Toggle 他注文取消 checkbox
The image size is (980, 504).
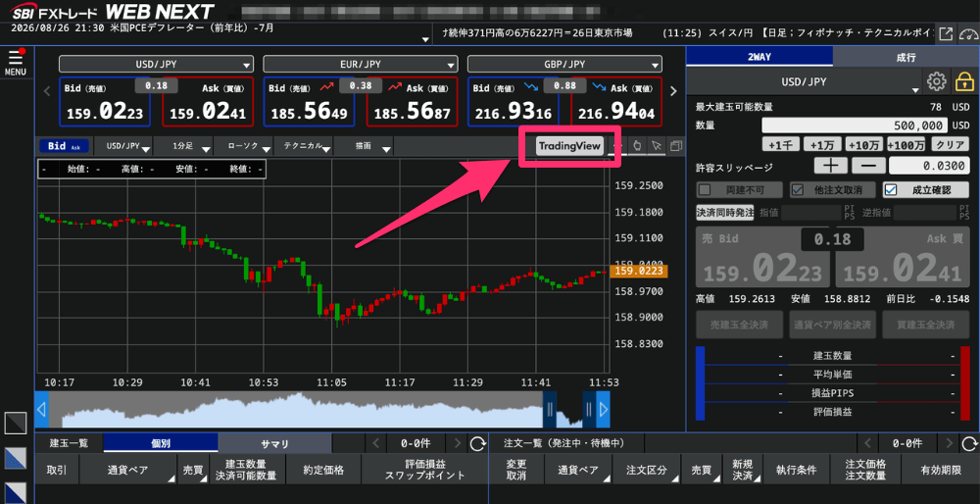coord(832,189)
